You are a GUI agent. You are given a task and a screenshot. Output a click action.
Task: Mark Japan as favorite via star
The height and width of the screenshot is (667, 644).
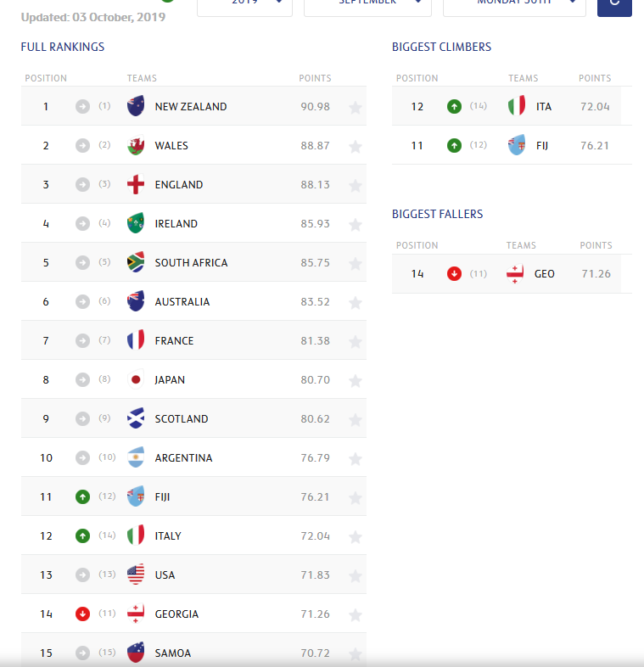click(356, 381)
